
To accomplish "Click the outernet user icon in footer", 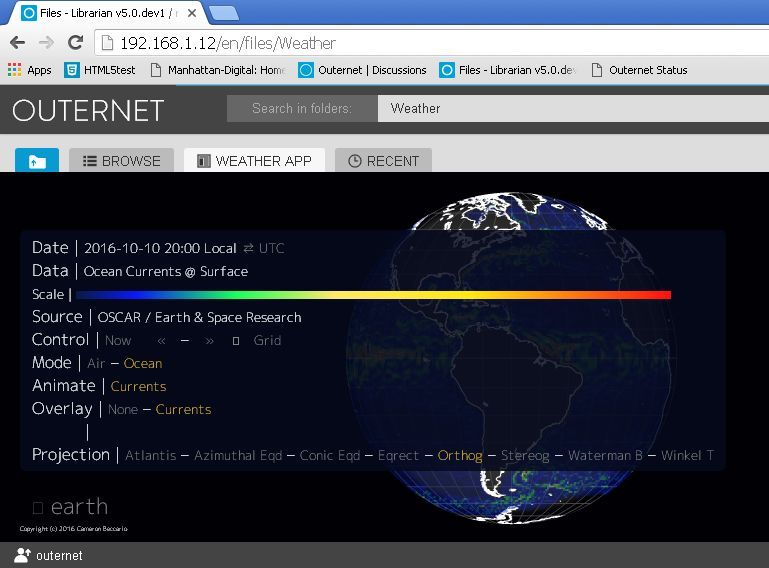I will tap(23, 555).
